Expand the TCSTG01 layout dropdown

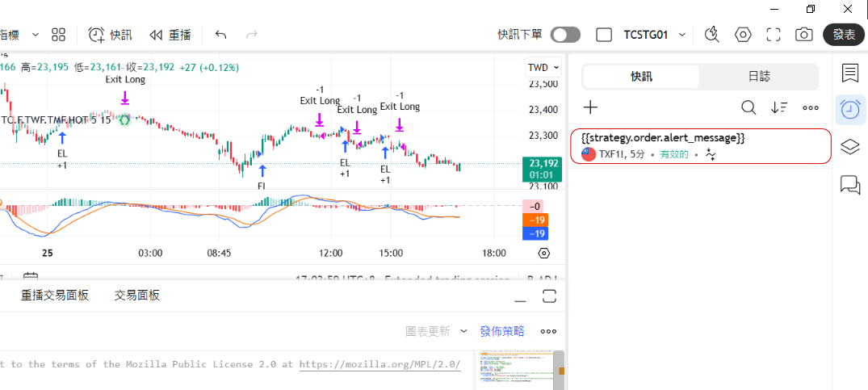coord(682,35)
